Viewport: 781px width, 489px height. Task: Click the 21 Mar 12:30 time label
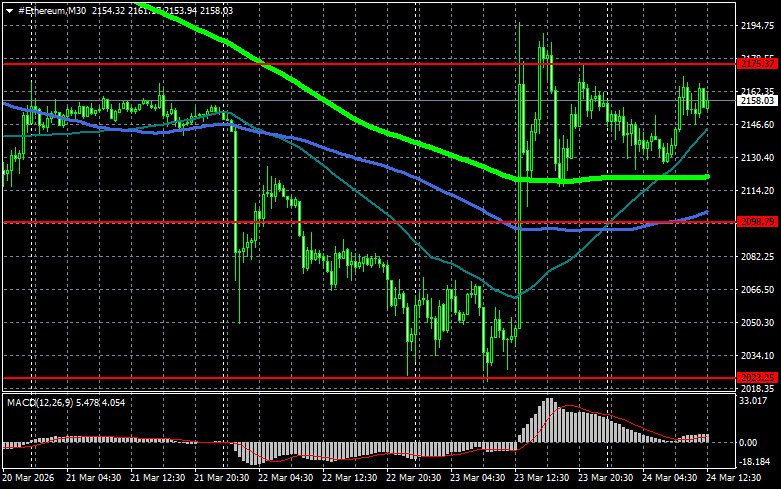(x=157, y=478)
